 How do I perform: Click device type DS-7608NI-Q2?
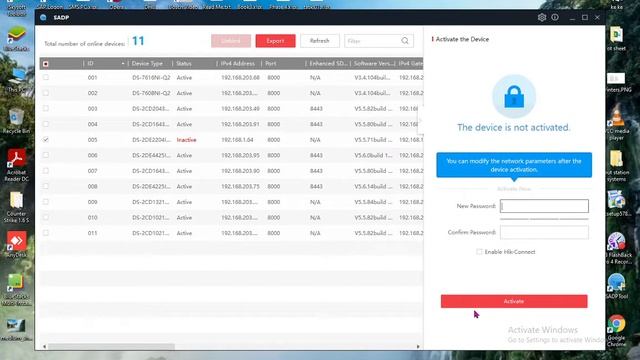pos(151,93)
